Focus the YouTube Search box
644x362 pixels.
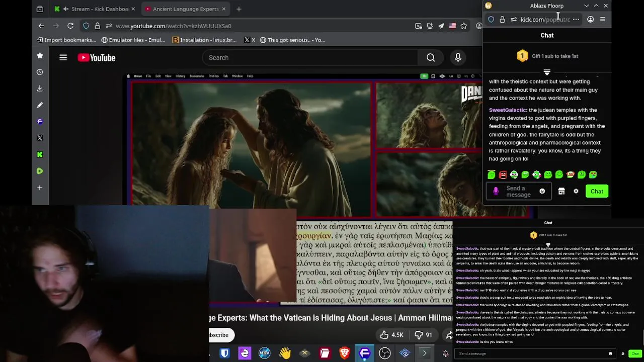[310, 58]
